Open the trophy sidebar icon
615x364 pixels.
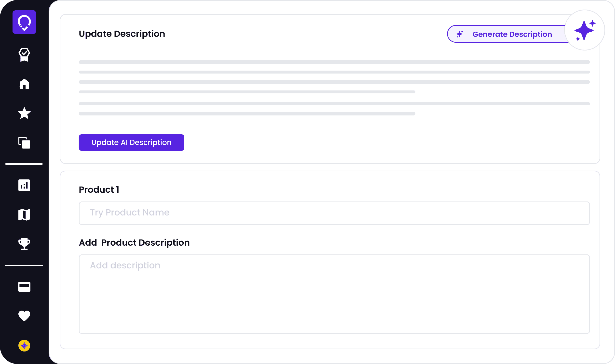[x=24, y=244]
